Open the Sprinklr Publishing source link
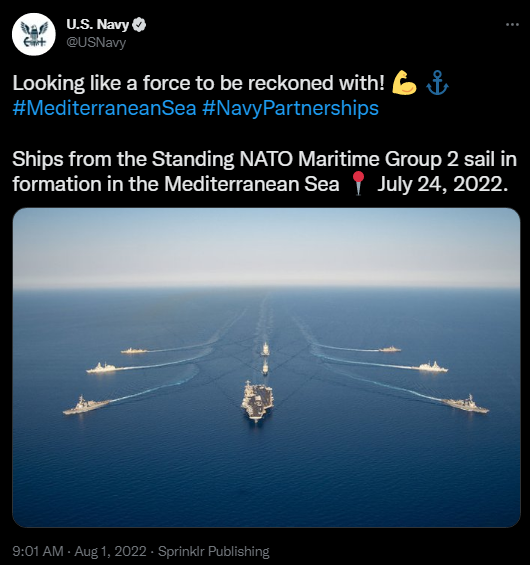This screenshot has width=530, height=565. (x=214, y=551)
